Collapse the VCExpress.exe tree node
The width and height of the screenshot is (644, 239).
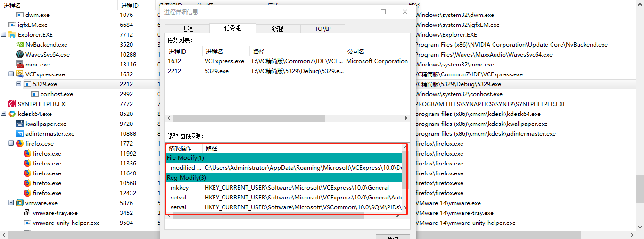pos(11,74)
